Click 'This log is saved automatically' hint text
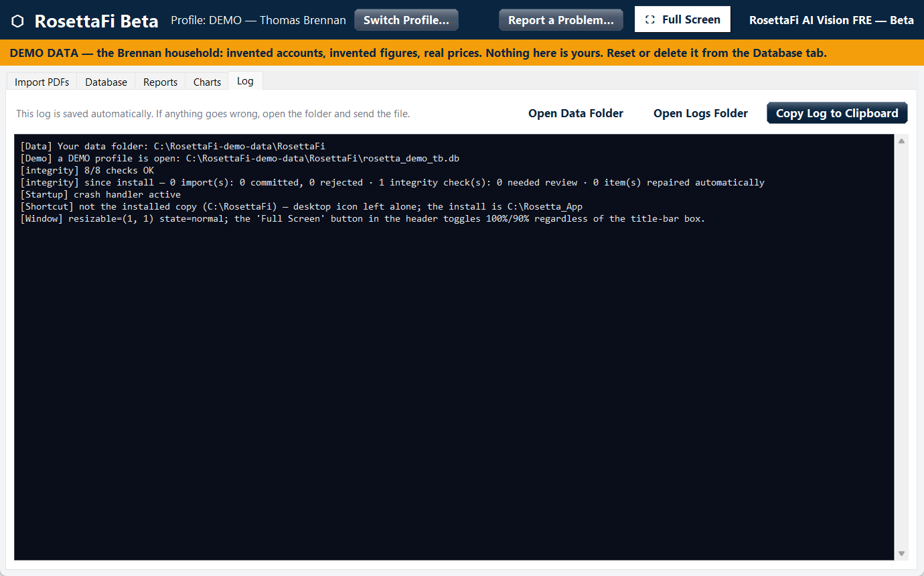 [x=213, y=114]
